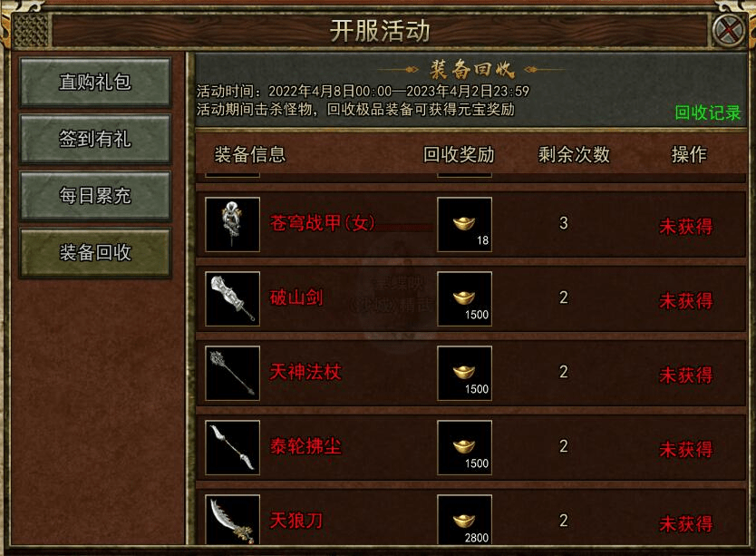Click 破山剑's 1500 yuanbao reward icon
This screenshot has height=556, width=756.
point(465,298)
